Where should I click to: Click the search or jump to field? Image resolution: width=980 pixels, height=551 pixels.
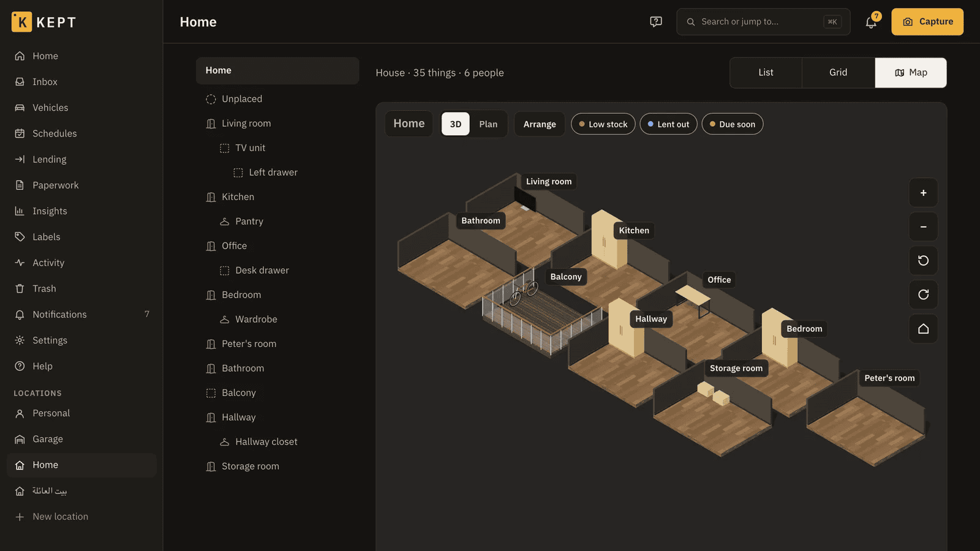763,22
